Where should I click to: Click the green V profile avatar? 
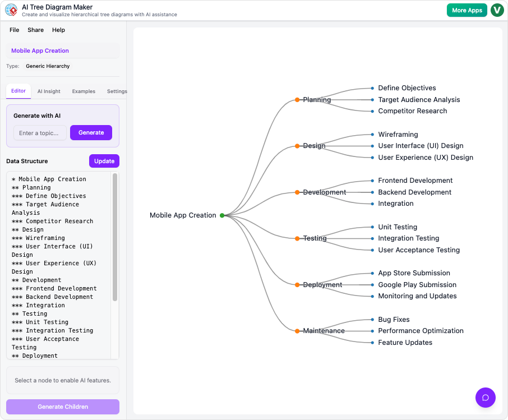pyautogui.click(x=497, y=10)
